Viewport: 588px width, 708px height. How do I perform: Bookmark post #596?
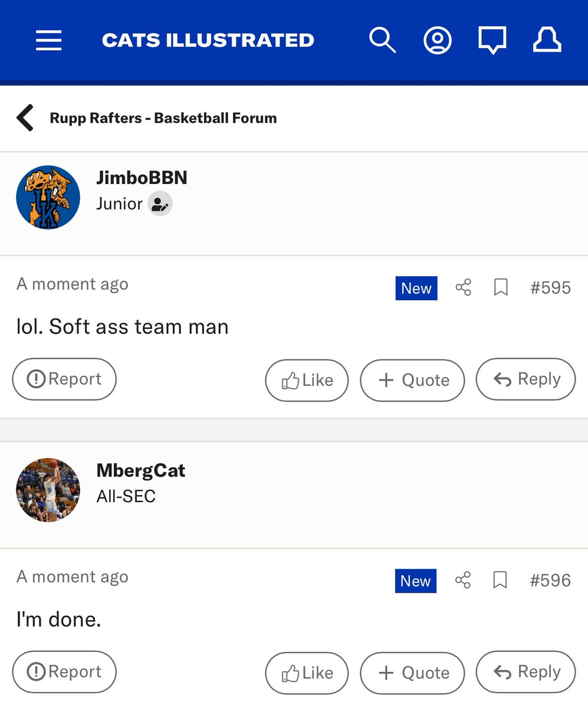[500, 581]
